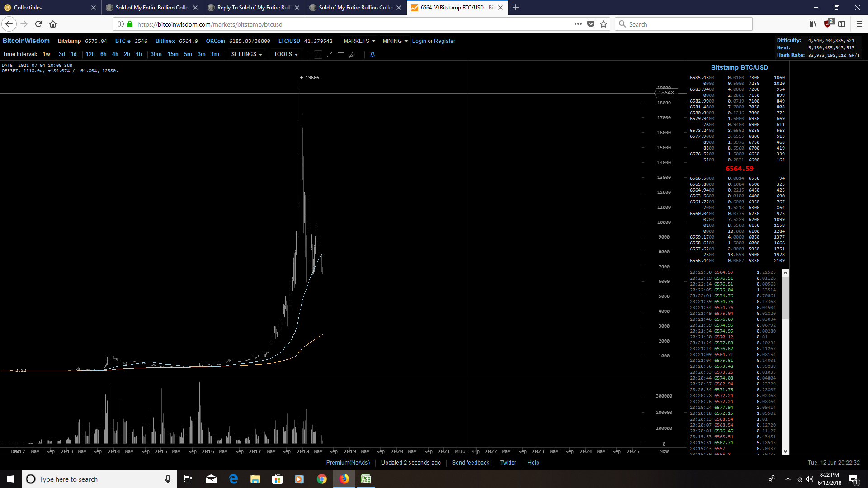This screenshot has height=488, width=868.
Task: Open the Twitter footer link
Action: coord(508,463)
